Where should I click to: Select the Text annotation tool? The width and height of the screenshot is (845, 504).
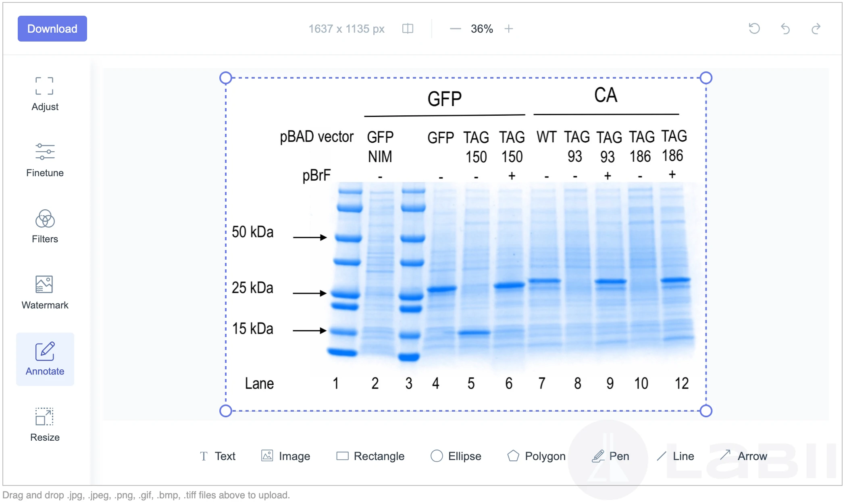coord(218,456)
